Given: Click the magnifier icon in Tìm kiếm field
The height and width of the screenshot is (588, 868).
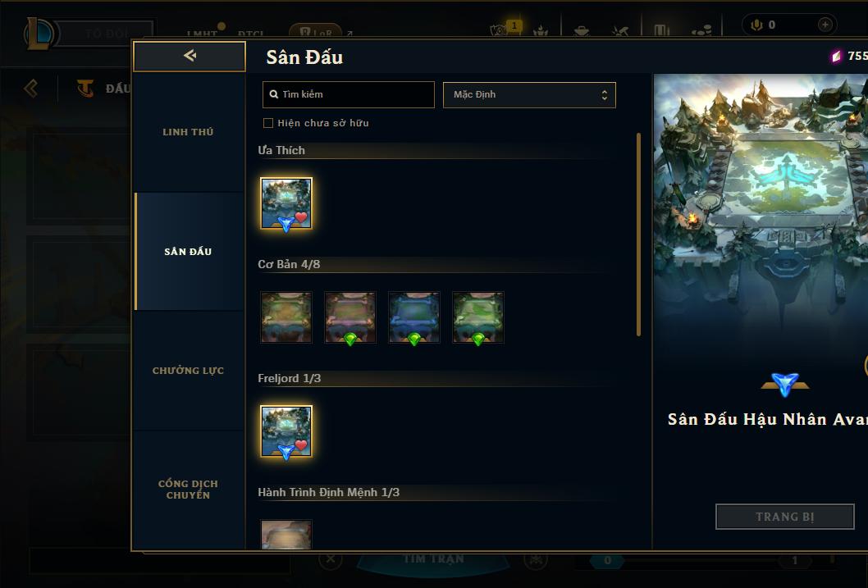Looking at the screenshot, I should pyautogui.click(x=273, y=94).
